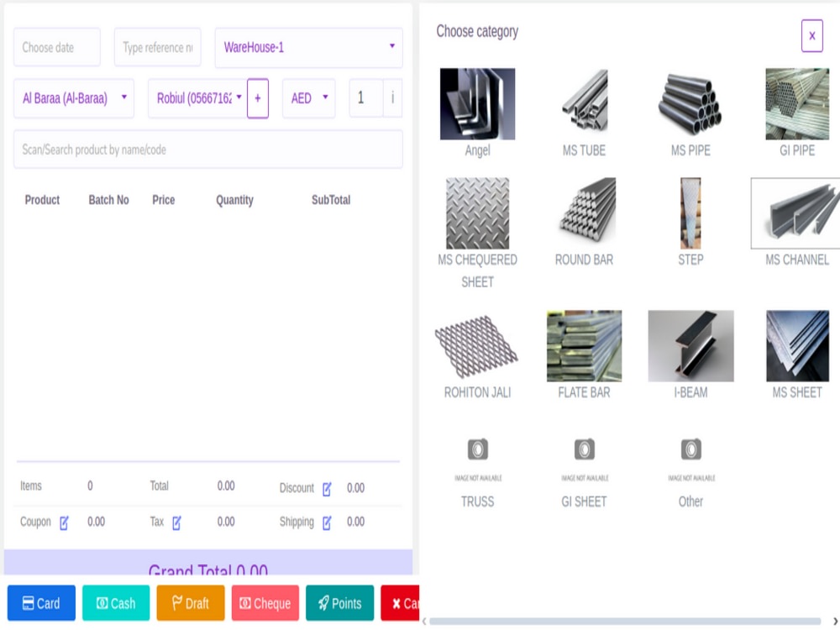Click the horizontal scrollbar under categories
The height and width of the screenshot is (630, 840).
pyautogui.click(x=625, y=622)
